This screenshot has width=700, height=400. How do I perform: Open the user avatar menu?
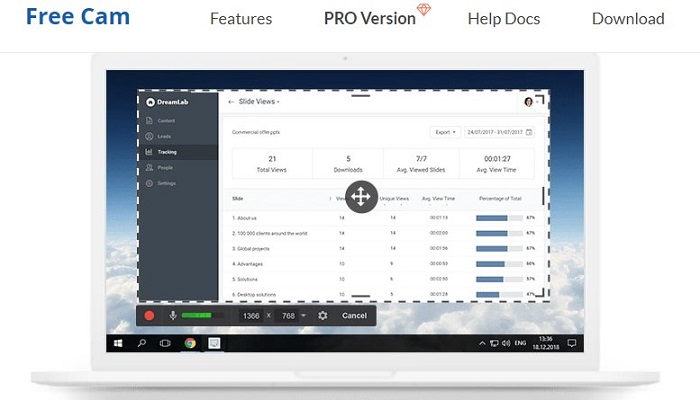(529, 102)
